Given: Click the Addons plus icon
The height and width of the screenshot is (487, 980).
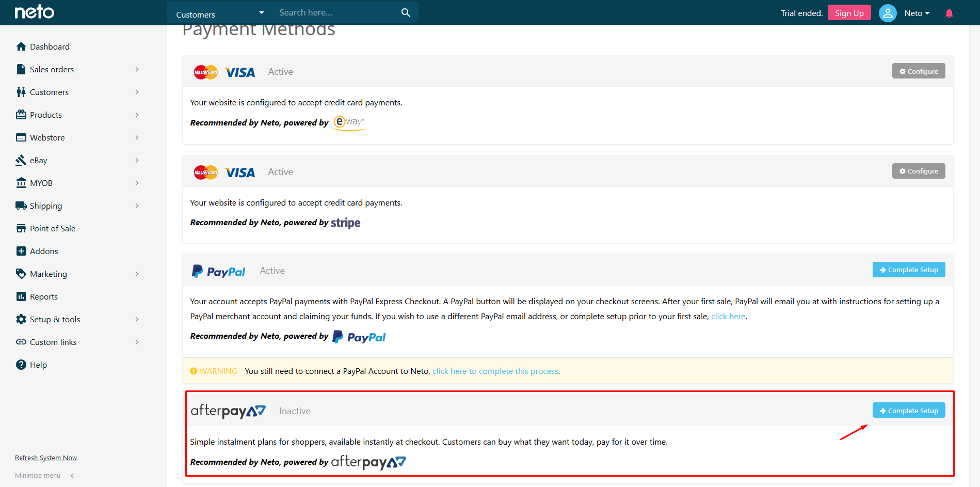Looking at the screenshot, I should tap(21, 251).
